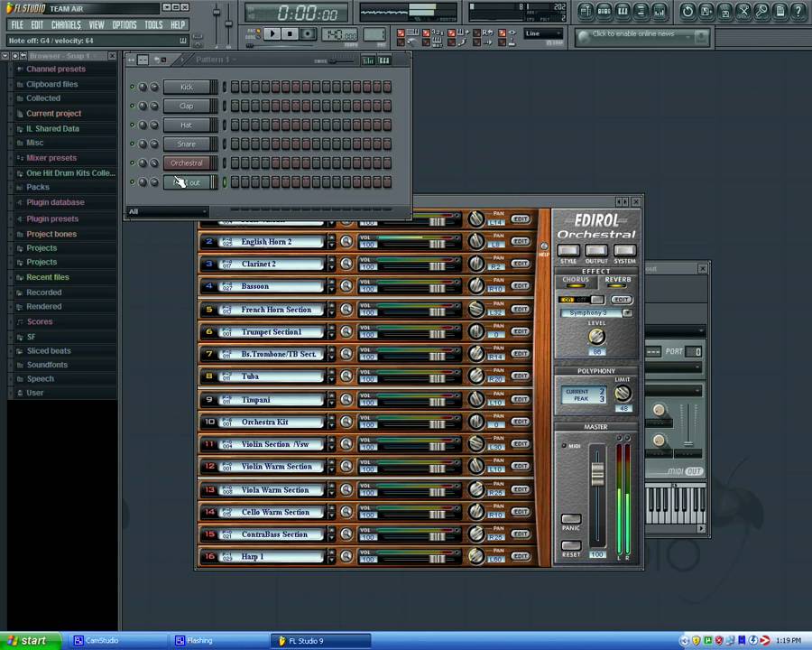Click the magnifier icon on Harp 1 row
The height and width of the screenshot is (650, 812).
tap(346, 556)
